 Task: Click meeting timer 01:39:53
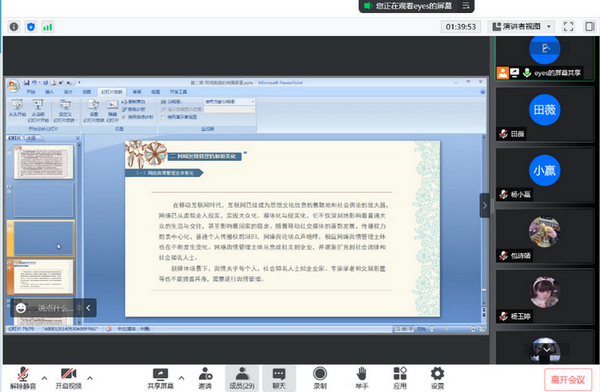(x=461, y=26)
